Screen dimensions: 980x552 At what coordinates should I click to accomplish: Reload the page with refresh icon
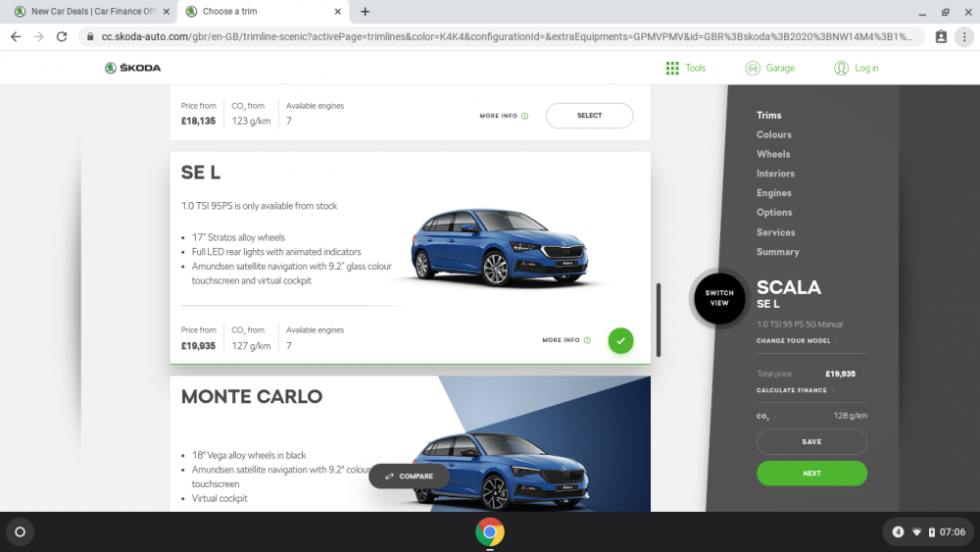(x=61, y=37)
